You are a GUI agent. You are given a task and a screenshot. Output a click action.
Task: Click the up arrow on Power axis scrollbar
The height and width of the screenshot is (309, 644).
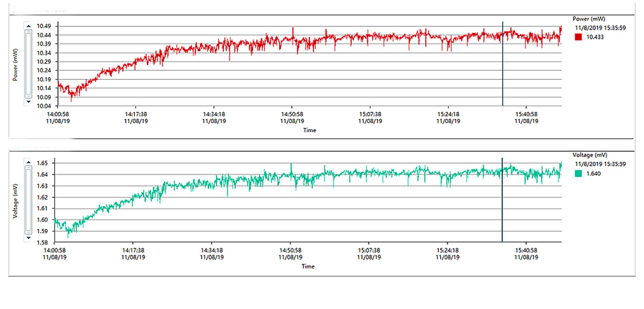[28, 24]
